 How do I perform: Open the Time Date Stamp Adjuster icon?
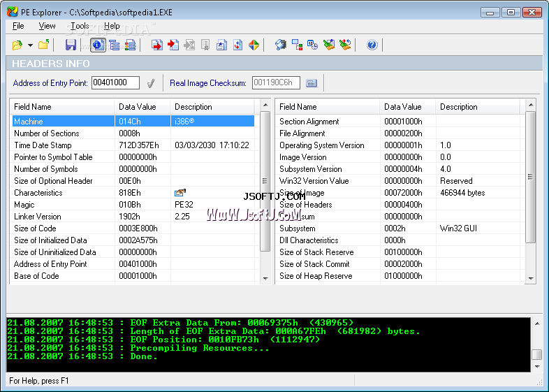coord(313,45)
